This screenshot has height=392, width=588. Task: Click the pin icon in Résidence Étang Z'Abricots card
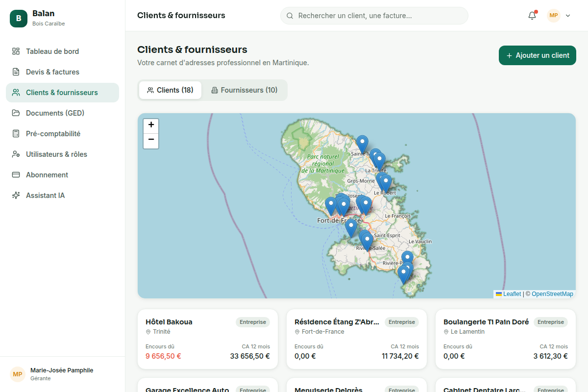click(x=297, y=332)
